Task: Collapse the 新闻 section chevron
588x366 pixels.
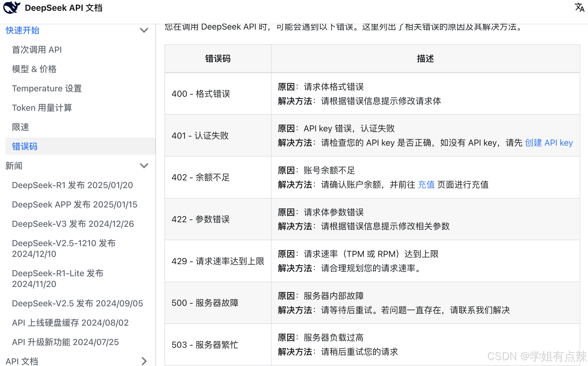Action: click(x=144, y=166)
